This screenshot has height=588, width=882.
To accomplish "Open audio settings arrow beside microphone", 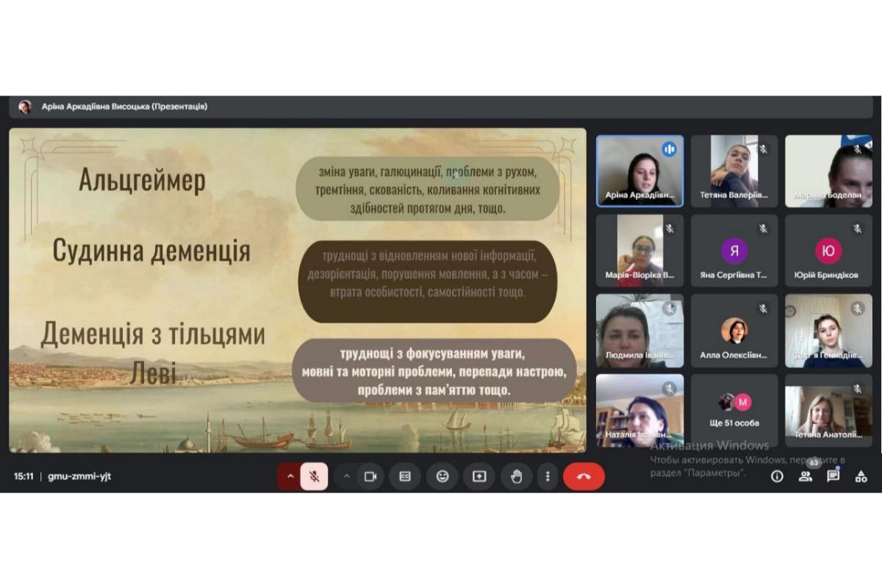I will click(x=290, y=476).
